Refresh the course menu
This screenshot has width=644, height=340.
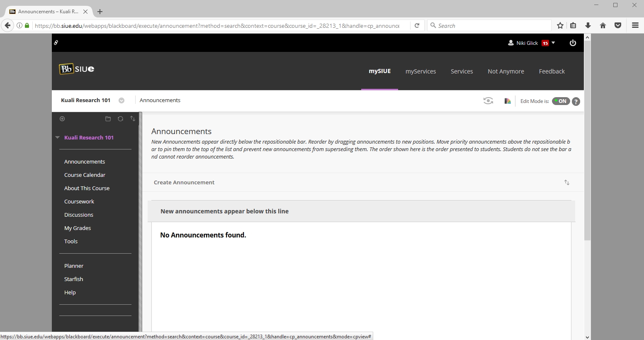(120, 119)
